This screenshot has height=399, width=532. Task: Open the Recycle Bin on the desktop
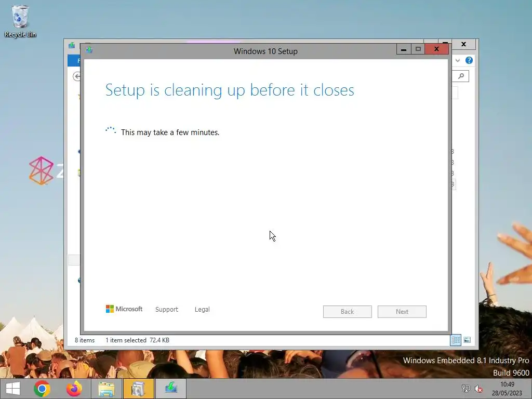coord(20,21)
